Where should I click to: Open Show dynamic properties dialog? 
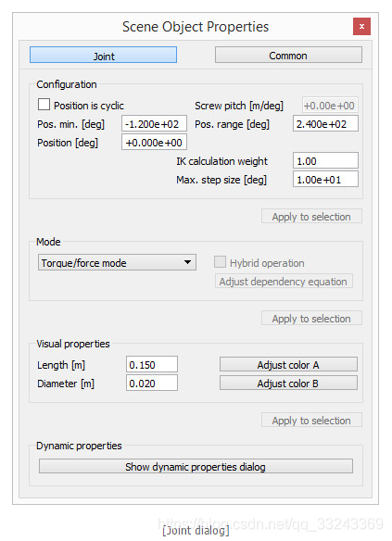(196, 467)
